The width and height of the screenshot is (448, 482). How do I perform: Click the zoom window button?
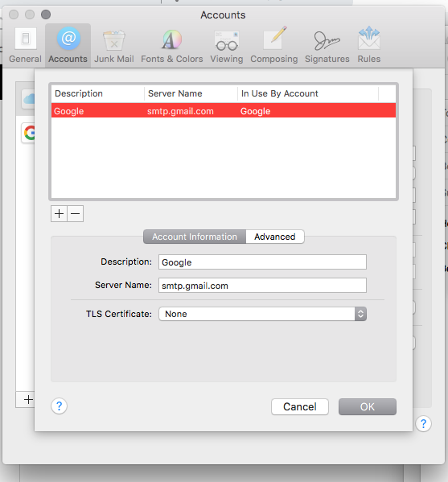46,14
